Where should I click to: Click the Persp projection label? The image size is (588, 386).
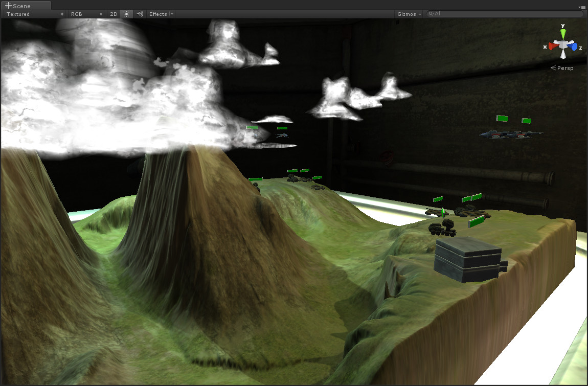click(x=563, y=67)
